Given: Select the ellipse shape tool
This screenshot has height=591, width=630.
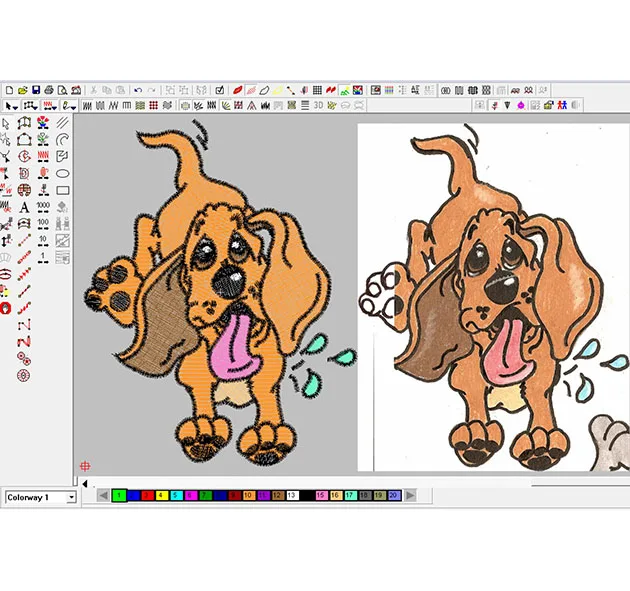Looking at the screenshot, I should coord(62,173).
